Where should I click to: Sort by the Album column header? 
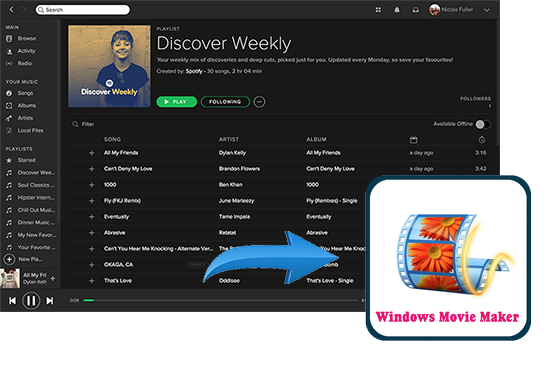tap(316, 139)
